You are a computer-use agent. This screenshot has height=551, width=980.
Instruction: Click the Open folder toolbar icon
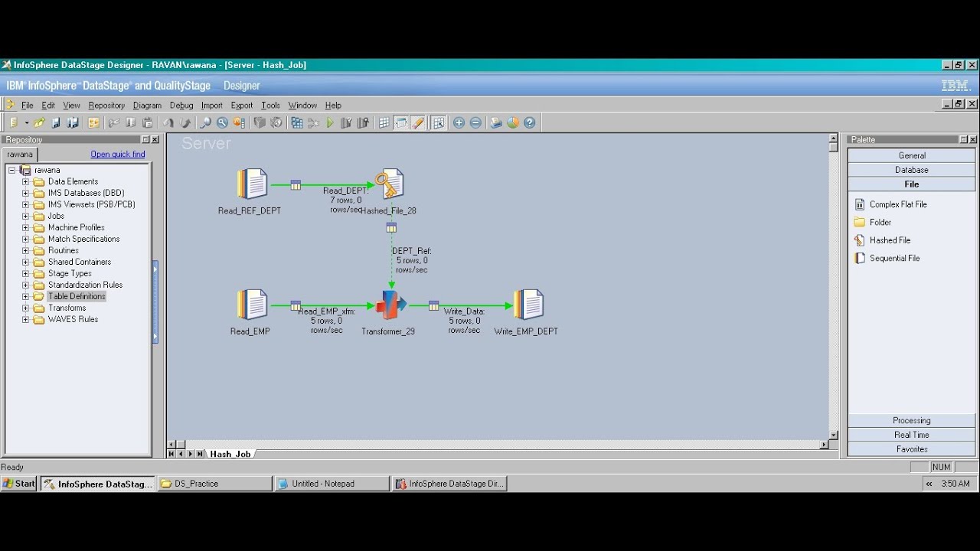coord(39,122)
